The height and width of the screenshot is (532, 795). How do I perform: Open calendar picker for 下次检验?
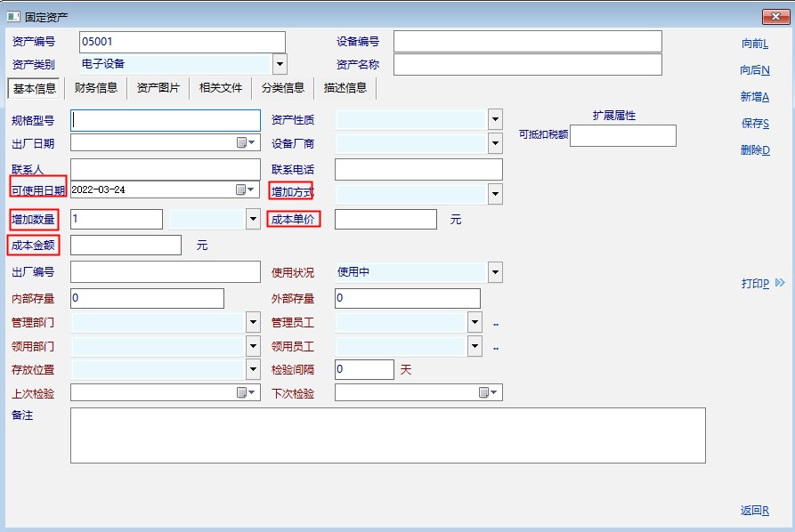coord(488,392)
